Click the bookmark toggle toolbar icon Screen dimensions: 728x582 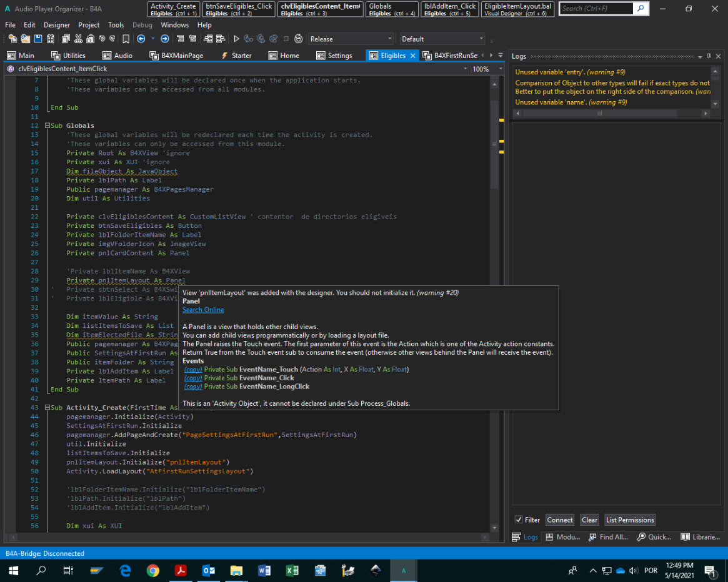click(x=126, y=39)
